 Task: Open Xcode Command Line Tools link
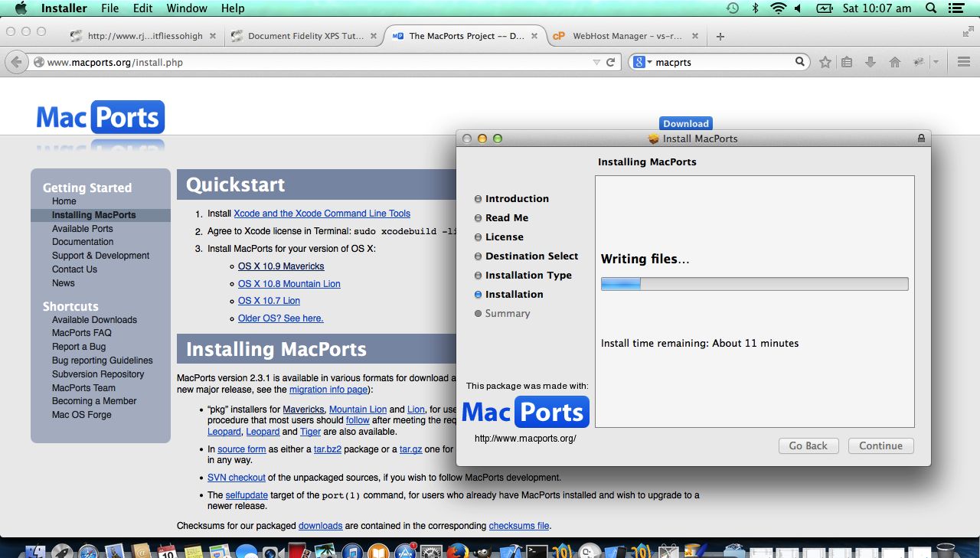click(x=322, y=214)
